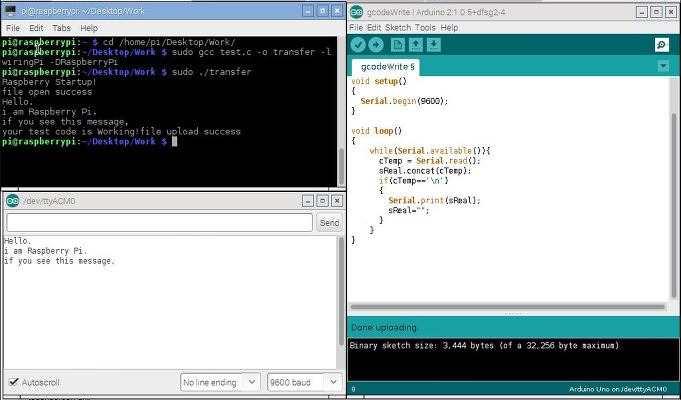Open Arduino Help menu
This screenshot has height=400, width=681.
click(x=449, y=27)
